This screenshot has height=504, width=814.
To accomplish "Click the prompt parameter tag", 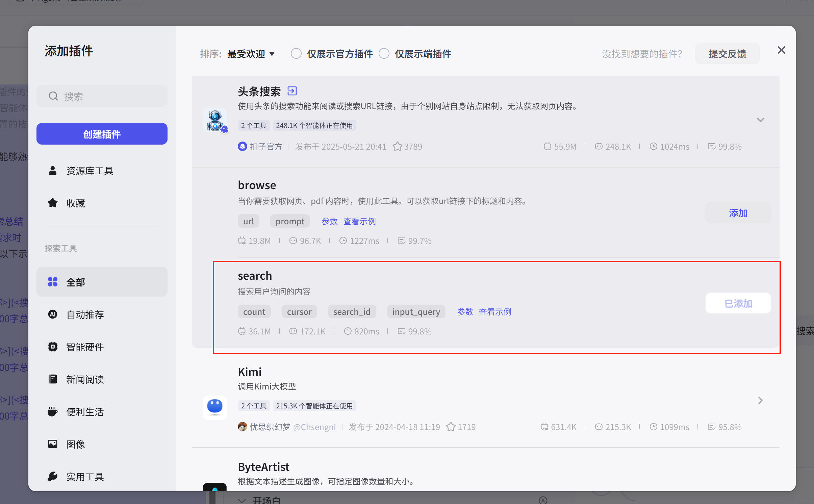I will point(290,221).
